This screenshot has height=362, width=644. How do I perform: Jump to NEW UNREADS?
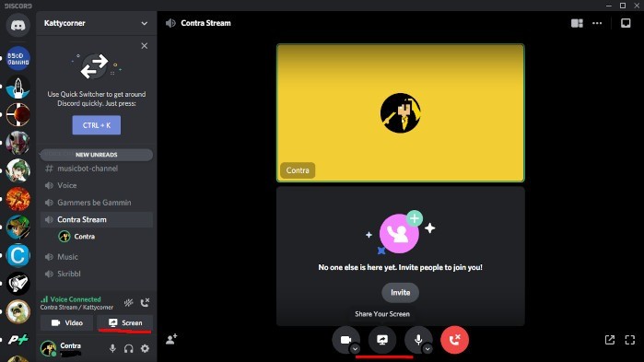(x=97, y=155)
